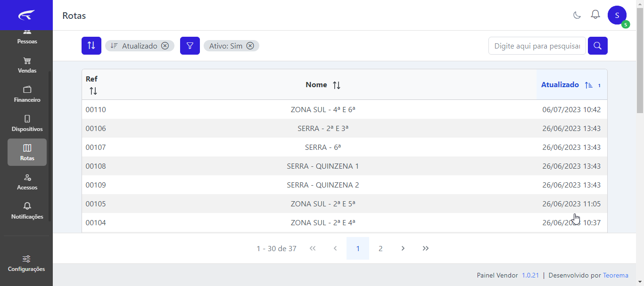The width and height of the screenshot is (644, 286).
Task: Click the blue sort options button
Action: [91, 46]
